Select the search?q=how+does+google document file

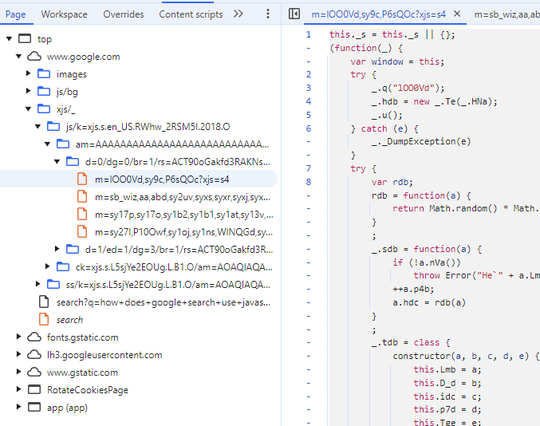coord(163,302)
